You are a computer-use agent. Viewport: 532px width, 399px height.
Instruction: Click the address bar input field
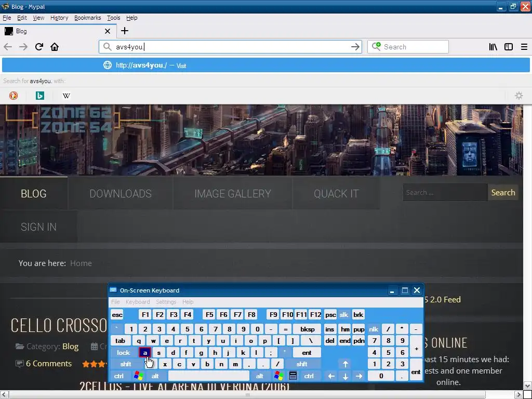231,47
